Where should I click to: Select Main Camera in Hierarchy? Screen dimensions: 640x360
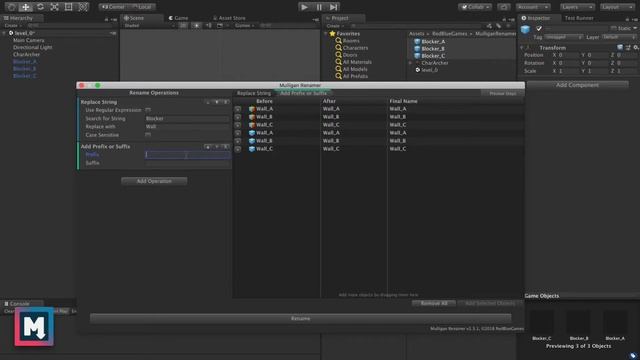29,40
